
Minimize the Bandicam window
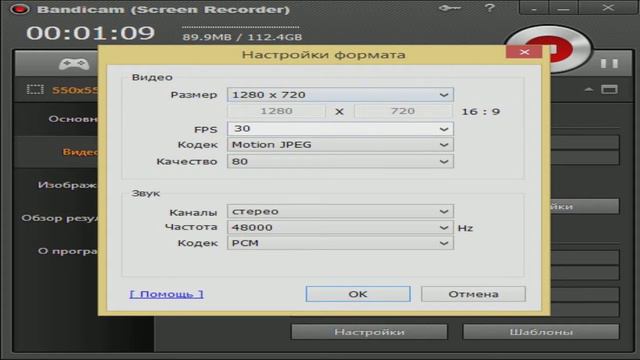coord(563,8)
